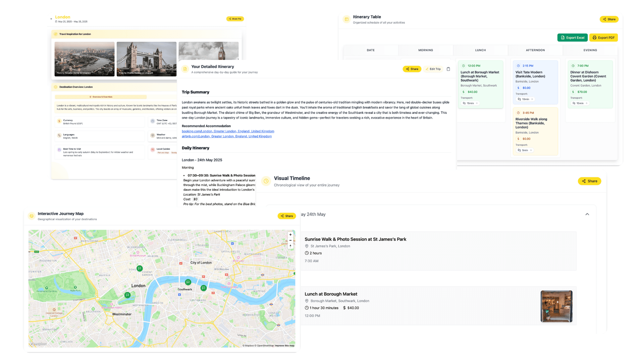The image size is (644, 362).
Task: Click the Edit Trip button
Action: click(433, 69)
